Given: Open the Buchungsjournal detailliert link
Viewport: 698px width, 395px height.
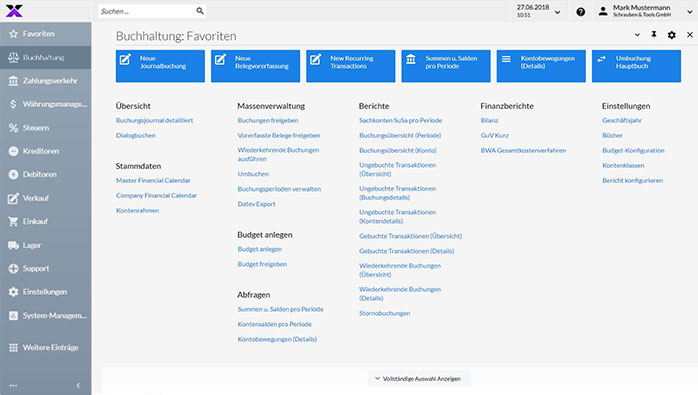Looking at the screenshot, I should (154, 121).
